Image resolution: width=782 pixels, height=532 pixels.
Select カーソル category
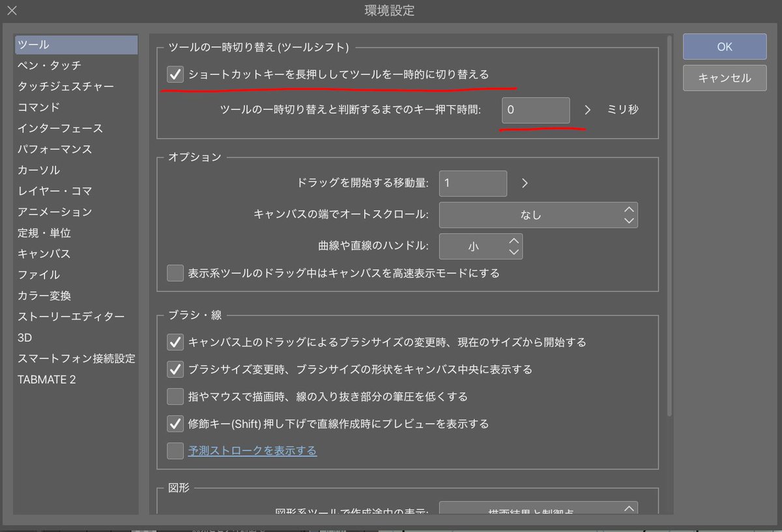pyautogui.click(x=76, y=170)
